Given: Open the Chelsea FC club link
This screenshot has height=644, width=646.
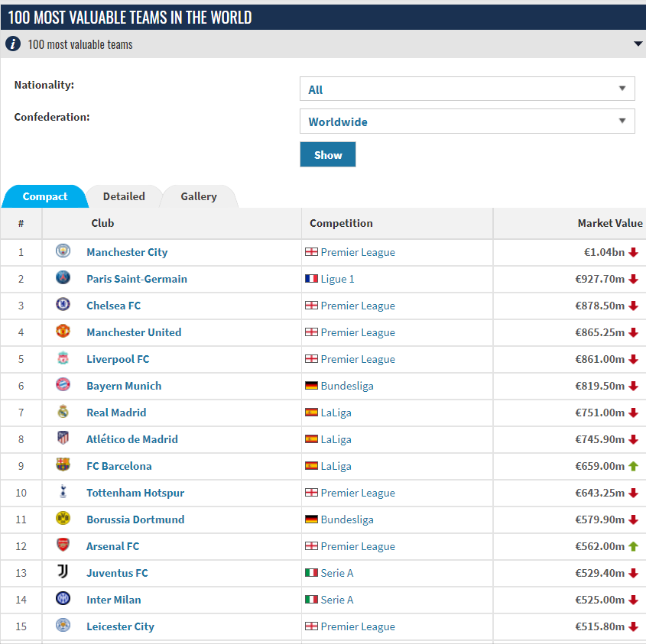Looking at the screenshot, I should [114, 306].
